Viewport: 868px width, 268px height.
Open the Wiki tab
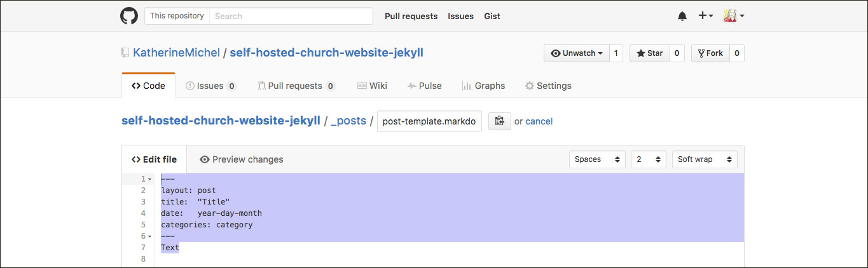tap(372, 86)
